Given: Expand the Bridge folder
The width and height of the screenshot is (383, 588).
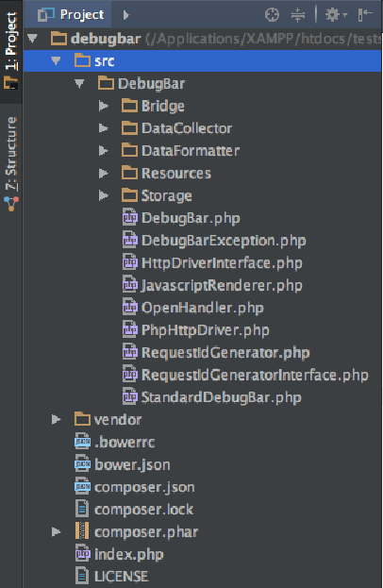Looking at the screenshot, I should tap(104, 106).
